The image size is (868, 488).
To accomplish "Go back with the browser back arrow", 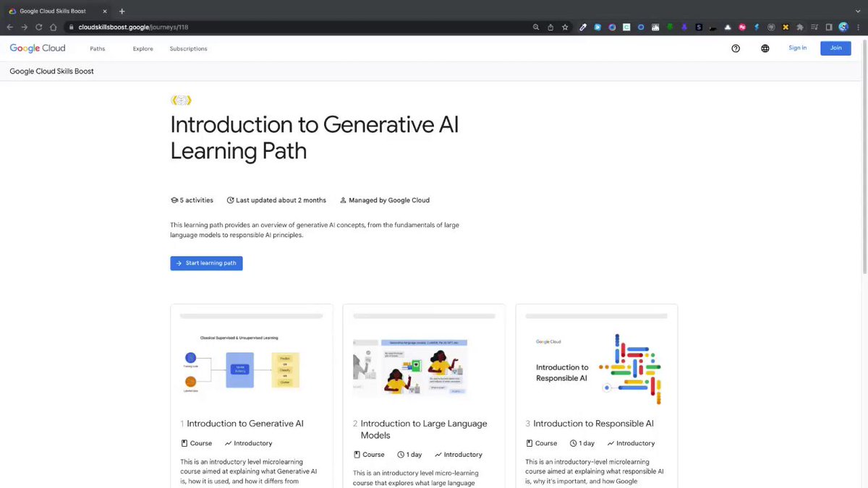I will tap(10, 27).
